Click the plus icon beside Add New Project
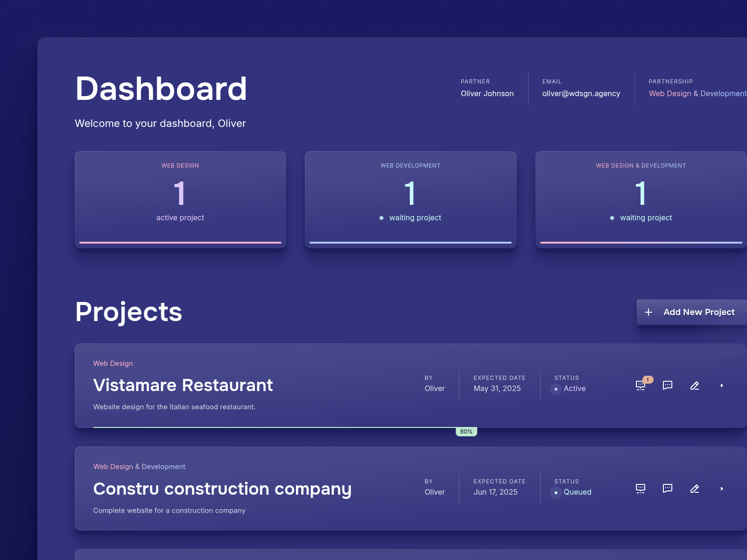This screenshot has width=747, height=560. point(649,312)
